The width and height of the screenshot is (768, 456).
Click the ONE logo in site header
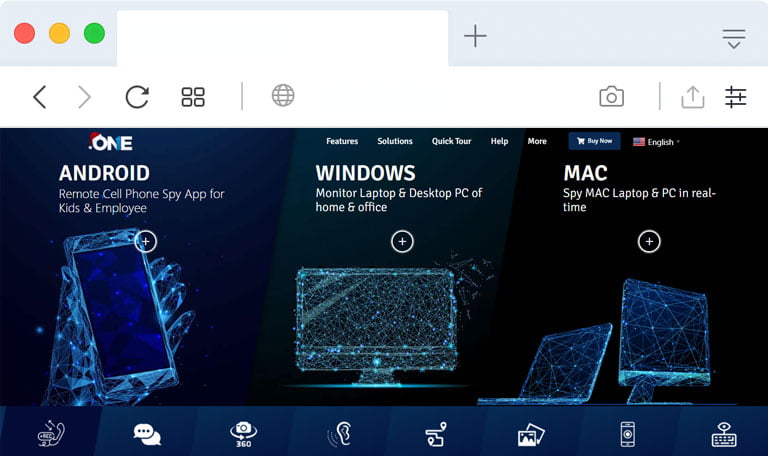coord(111,142)
